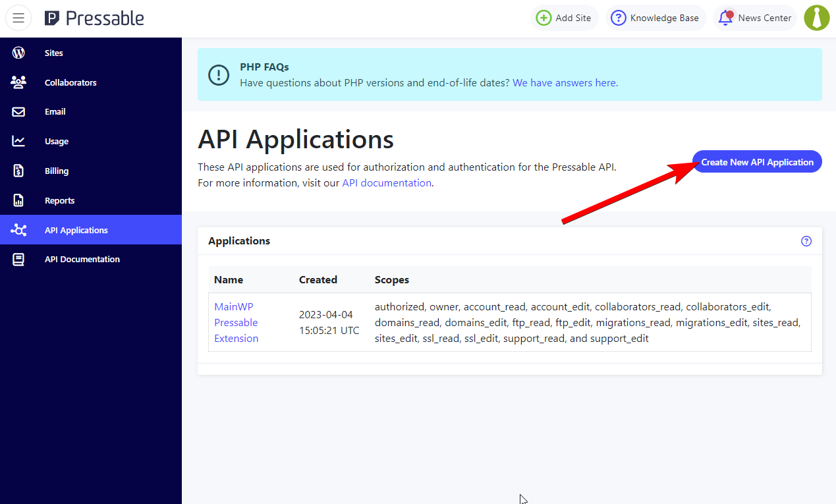The width and height of the screenshot is (836, 504).
Task: Click the Create New API Application button
Action: coord(756,161)
